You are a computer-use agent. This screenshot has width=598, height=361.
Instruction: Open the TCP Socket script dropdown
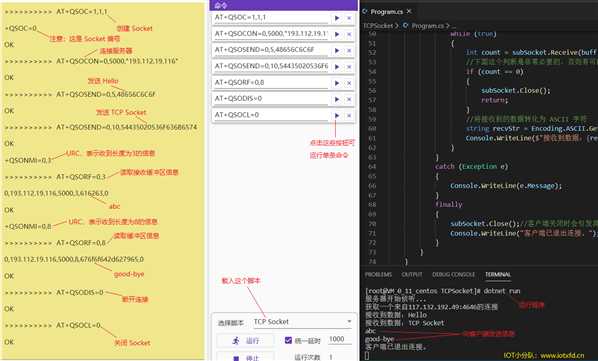pos(302,322)
